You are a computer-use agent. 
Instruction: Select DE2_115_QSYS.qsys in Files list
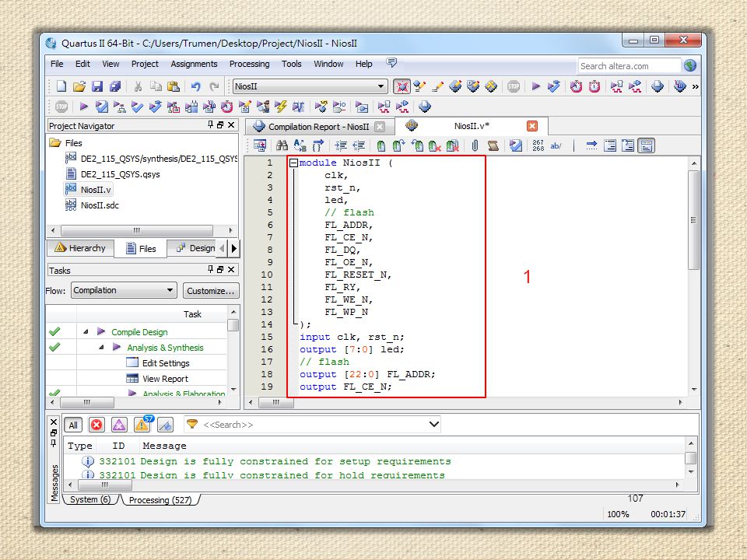[x=120, y=174]
